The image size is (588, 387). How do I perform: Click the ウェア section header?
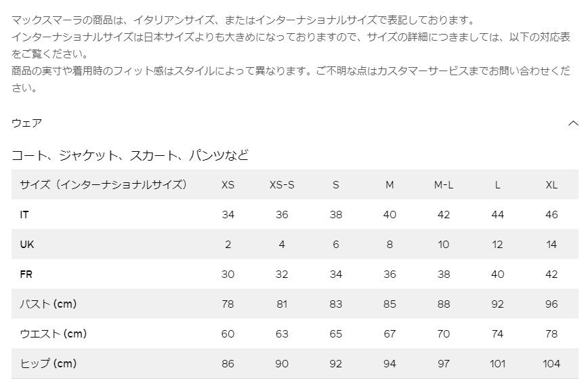tap(26, 123)
